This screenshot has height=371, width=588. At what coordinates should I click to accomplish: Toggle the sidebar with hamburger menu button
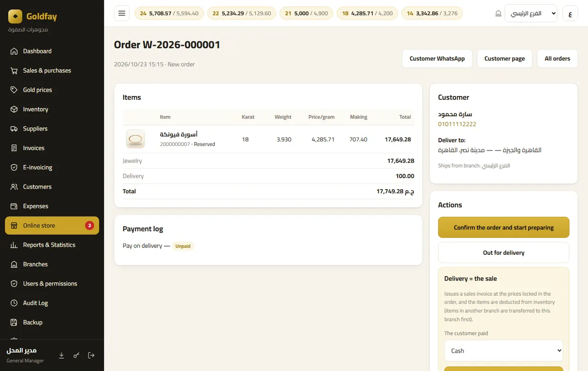122,13
